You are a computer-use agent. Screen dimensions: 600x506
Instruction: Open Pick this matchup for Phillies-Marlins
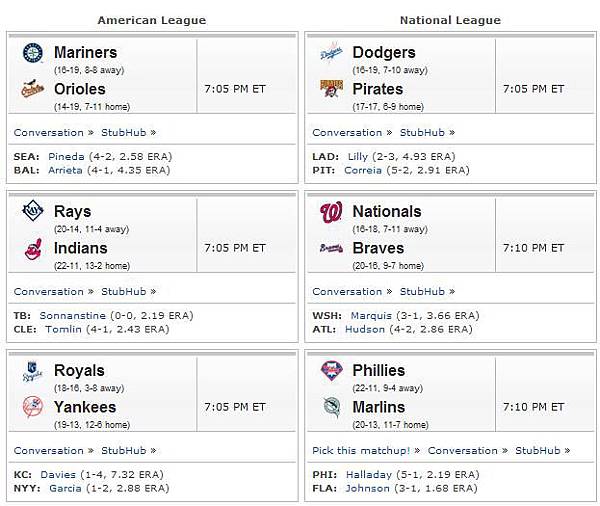[361, 451]
